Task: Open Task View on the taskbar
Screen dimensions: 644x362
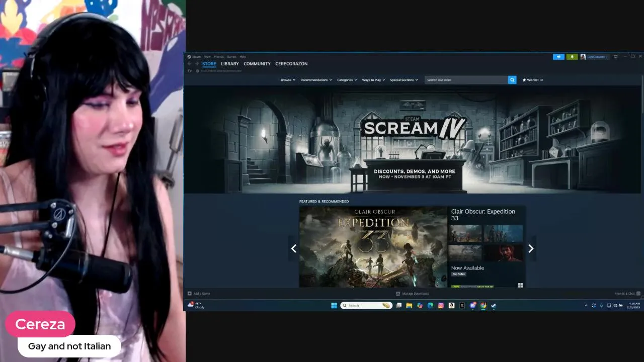Action: click(x=399, y=305)
